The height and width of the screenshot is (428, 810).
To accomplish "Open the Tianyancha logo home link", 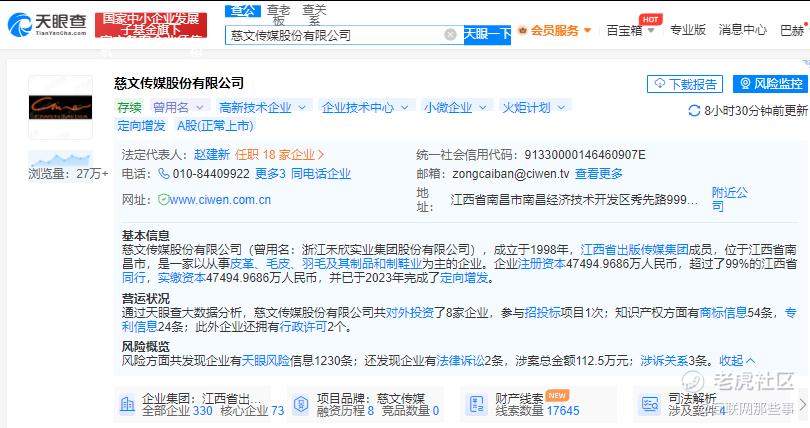I will [47, 24].
